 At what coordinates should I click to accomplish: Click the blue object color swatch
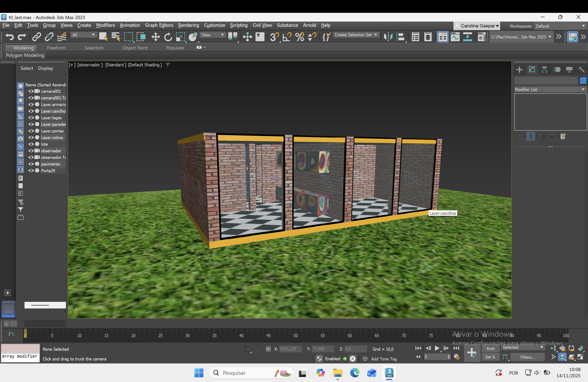(583, 81)
